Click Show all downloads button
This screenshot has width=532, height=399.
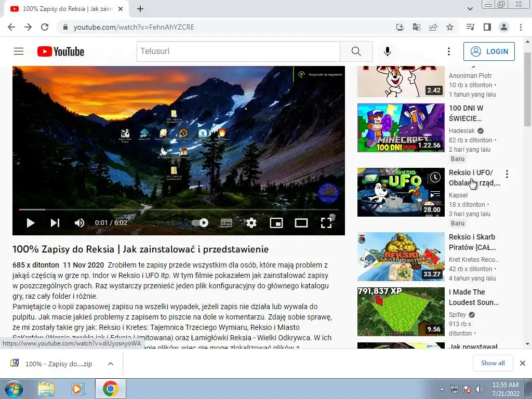click(x=493, y=363)
